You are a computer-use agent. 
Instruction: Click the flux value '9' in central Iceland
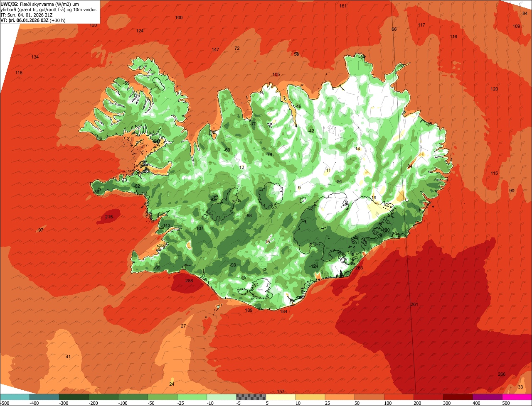point(299,188)
